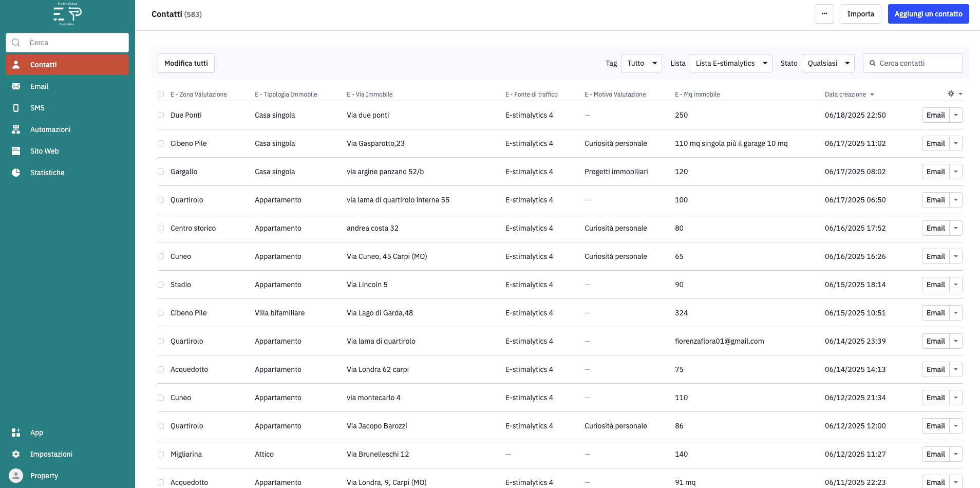The width and height of the screenshot is (980, 488).
Task: Click the SMS phone icon in sidebar
Action: tap(16, 108)
